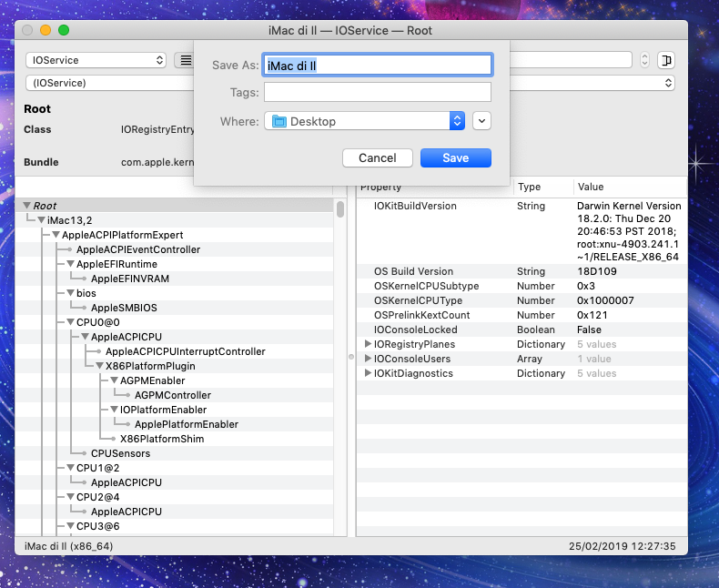Collapse the CPU1@2 tree node
Viewport: 719px width, 588px height.
point(70,467)
